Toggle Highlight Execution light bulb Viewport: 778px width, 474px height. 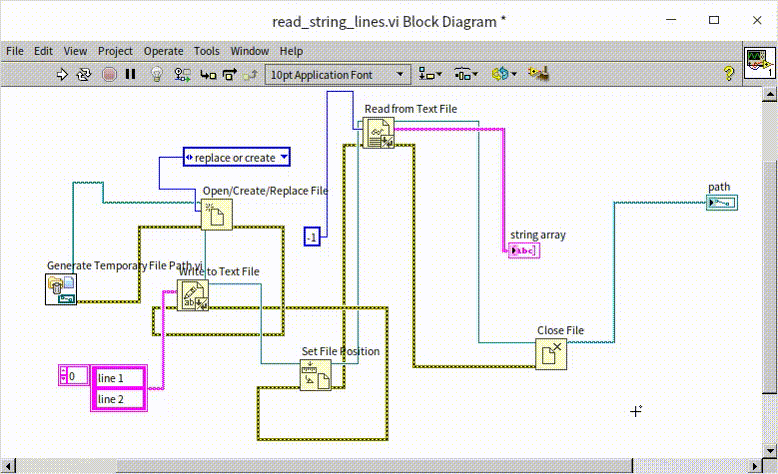coord(156,74)
